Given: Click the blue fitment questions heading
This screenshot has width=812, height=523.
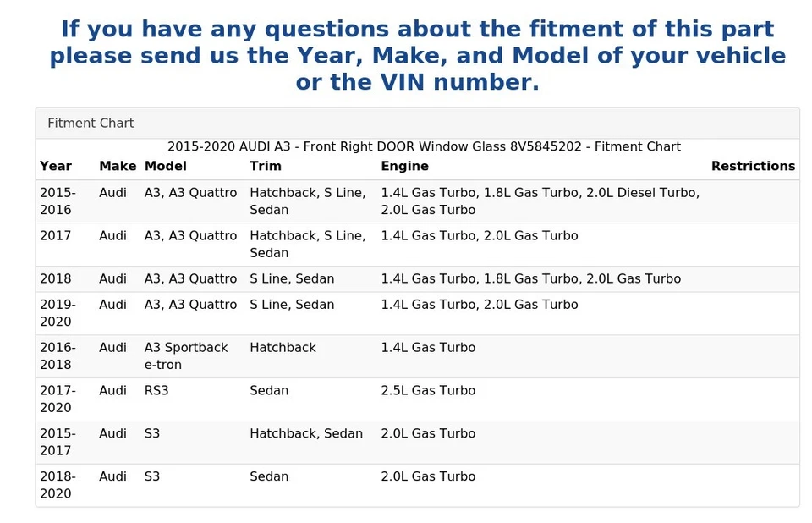Looking at the screenshot, I should coord(417,56).
